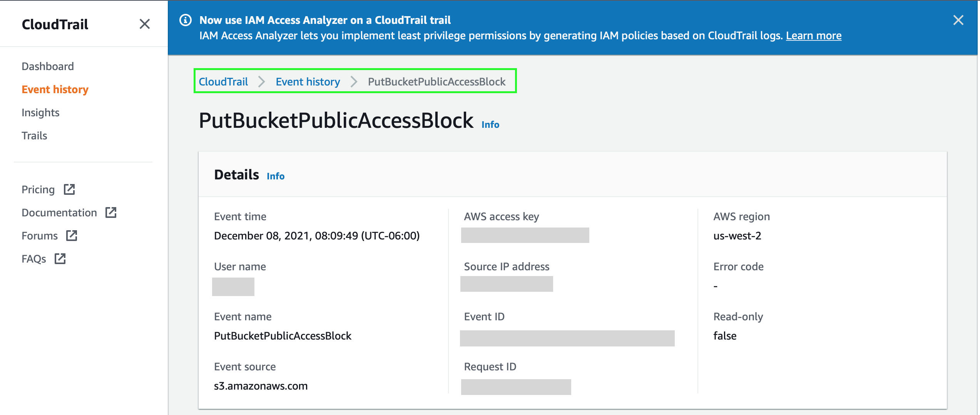Screen dimensions: 980x415
Task: Click the external link icon beside Documentation
Action: point(111,212)
